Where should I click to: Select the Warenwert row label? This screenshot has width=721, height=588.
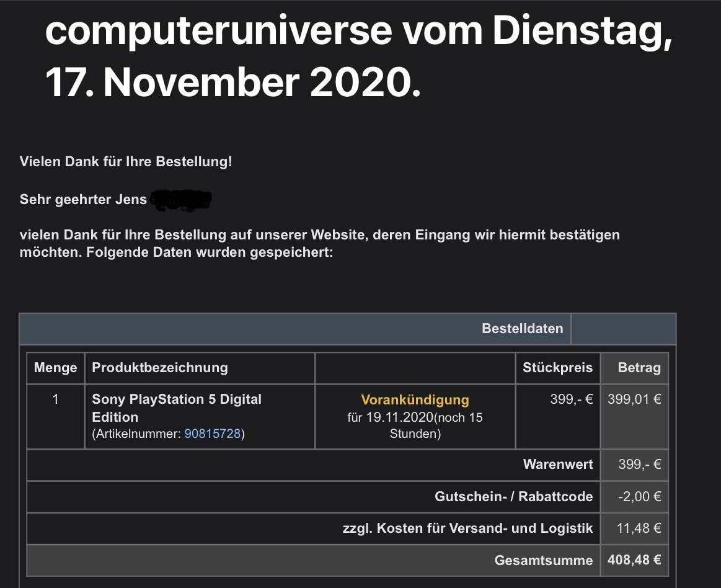point(558,465)
